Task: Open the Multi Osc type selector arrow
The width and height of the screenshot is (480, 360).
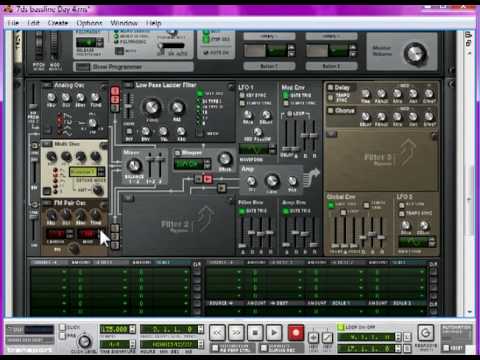Action: (x=47, y=144)
